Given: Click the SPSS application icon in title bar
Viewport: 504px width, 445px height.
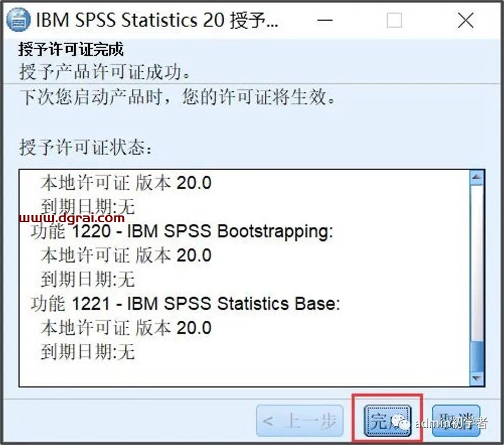Looking at the screenshot, I should [18, 20].
